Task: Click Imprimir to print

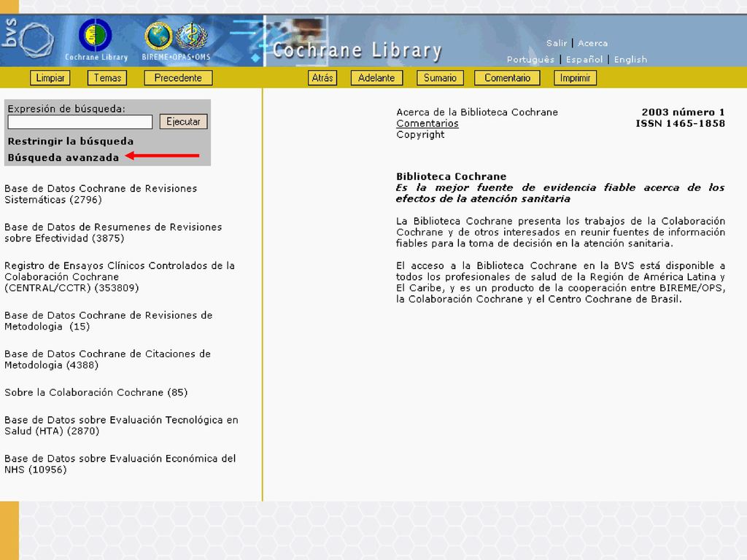Action: [575, 77]
